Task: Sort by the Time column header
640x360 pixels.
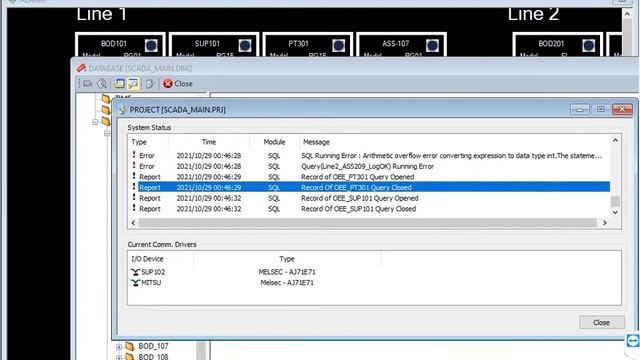Action: [x=209, y=142]
